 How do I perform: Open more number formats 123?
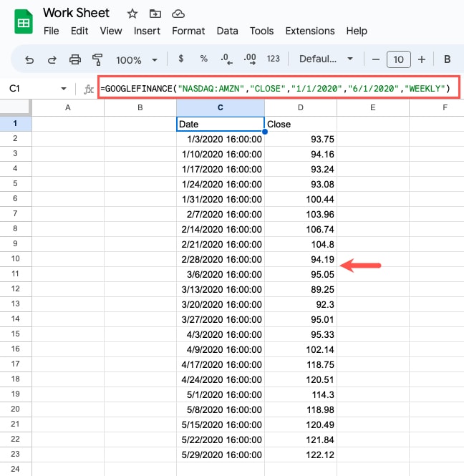pyautogui.click(x=274, y=59)
